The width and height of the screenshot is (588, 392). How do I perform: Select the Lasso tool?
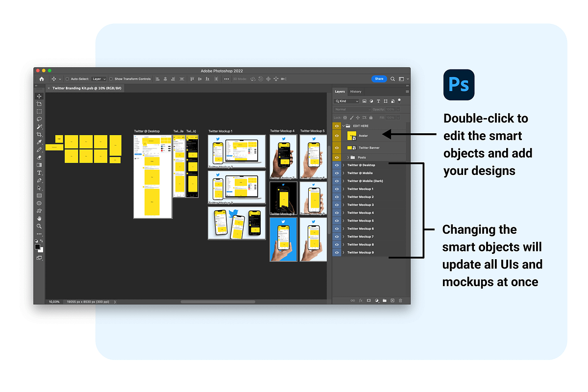(x=39, y=119)
